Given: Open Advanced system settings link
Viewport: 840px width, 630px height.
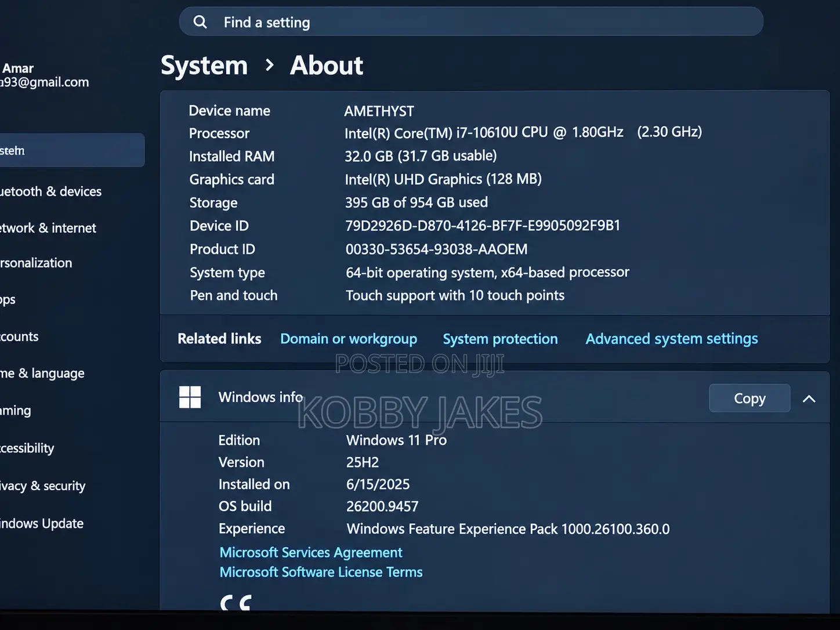Looking at the screenshot, I should (672, 339).
